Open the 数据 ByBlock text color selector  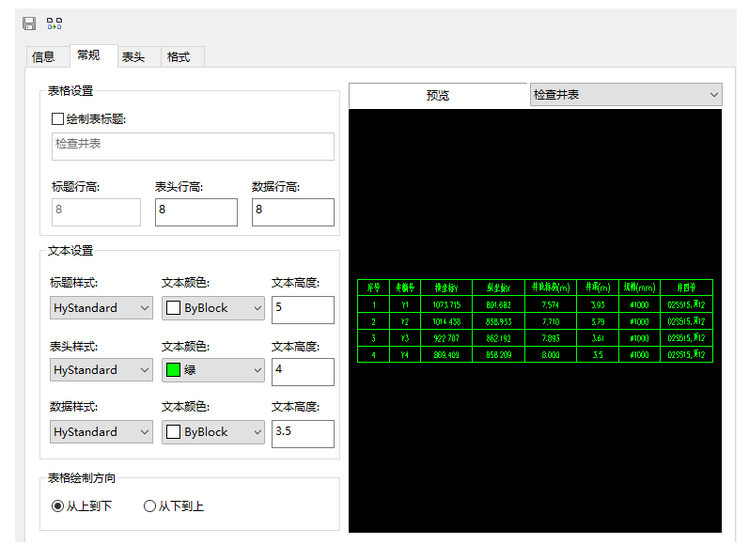pos(212,432)
